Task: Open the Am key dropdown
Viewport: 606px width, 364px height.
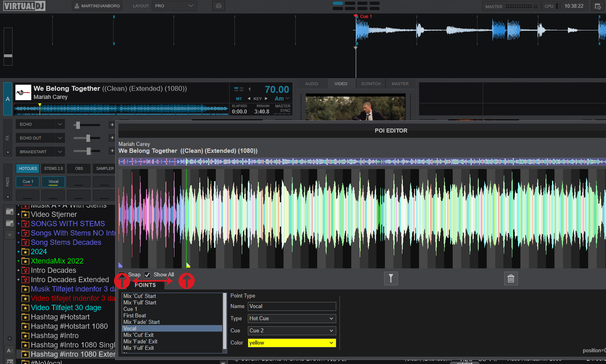Action: tap(282, 98)
